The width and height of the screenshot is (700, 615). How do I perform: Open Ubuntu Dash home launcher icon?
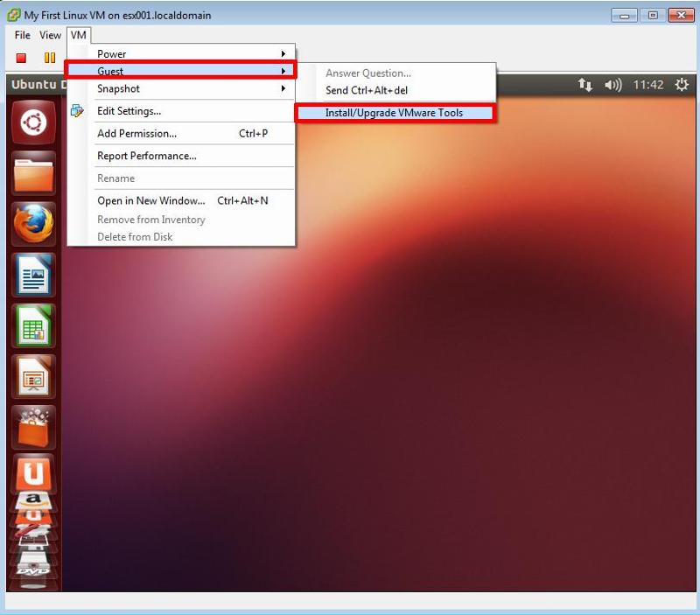(x=33, y=122)
